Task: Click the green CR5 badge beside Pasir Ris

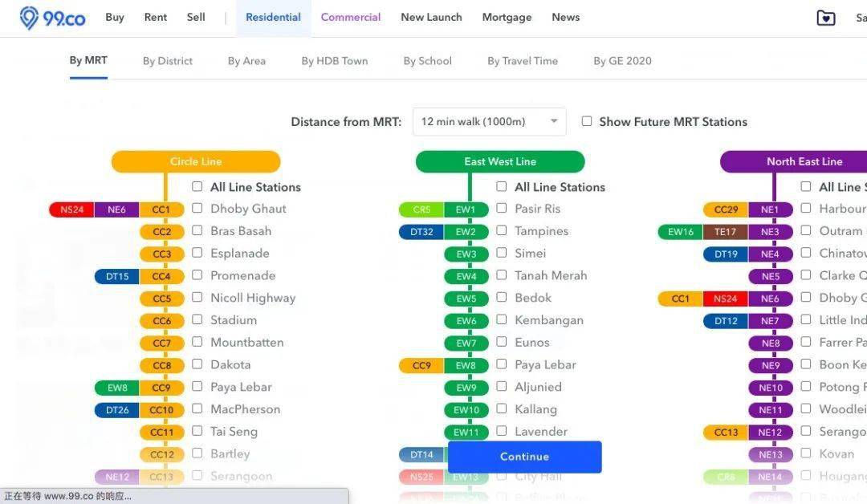Action: [421, 209]
